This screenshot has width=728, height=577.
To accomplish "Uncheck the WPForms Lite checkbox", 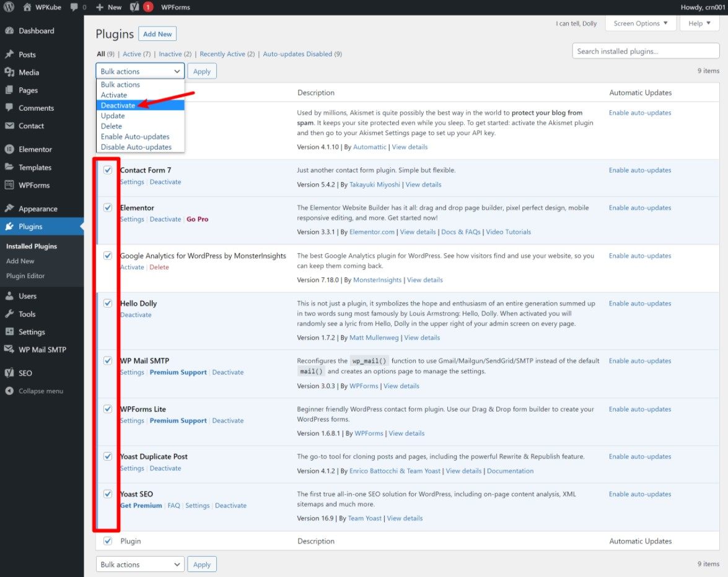I will [x=108, y=409].
